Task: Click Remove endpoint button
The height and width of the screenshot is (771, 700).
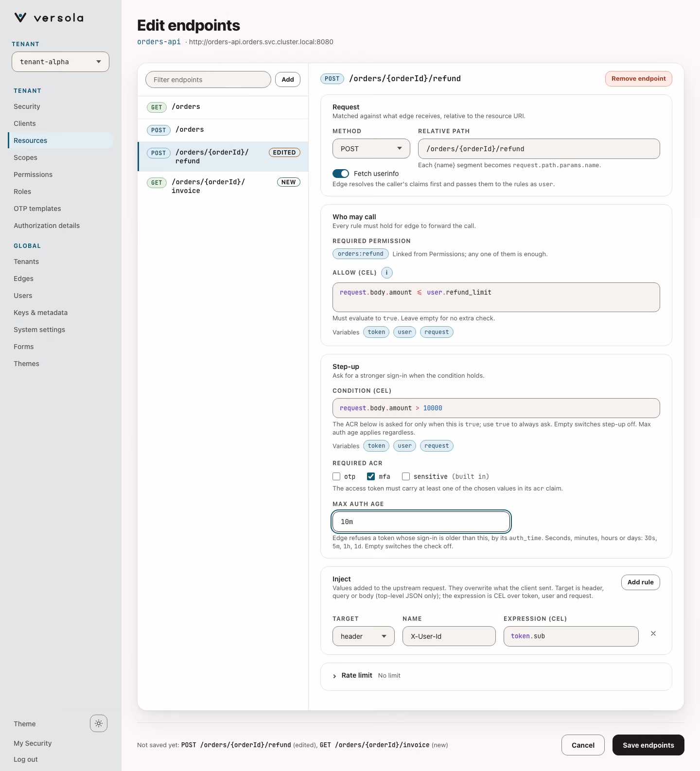Action: click(638, 79)
